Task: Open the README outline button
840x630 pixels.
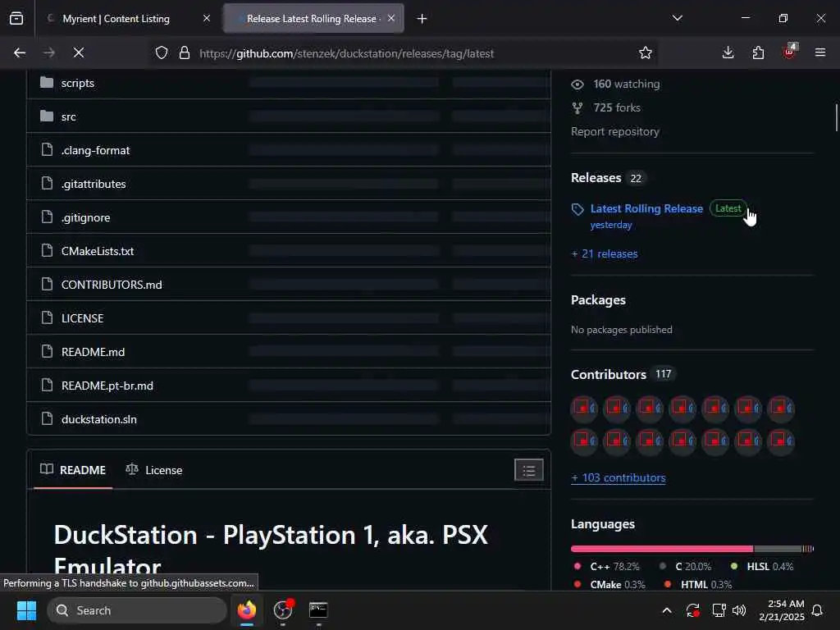Action: 529,470
